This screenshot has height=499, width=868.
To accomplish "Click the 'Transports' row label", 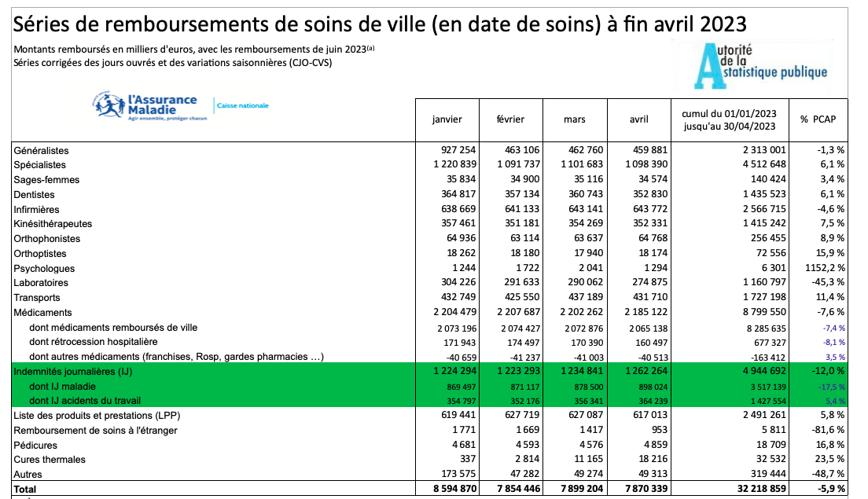I will point(36,298).
